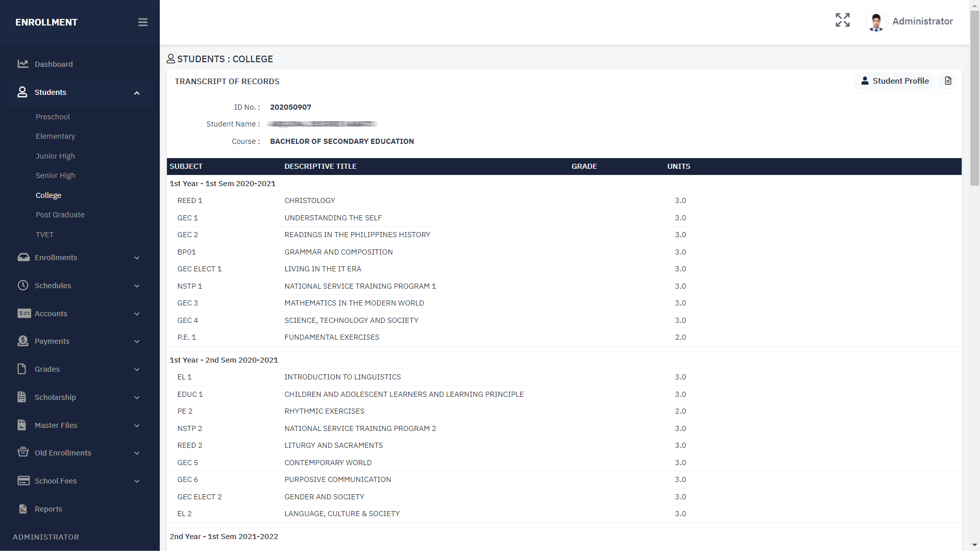The image size is (980, 560).
Task: Click the Accounts money icon
Action: (x=23, y=314)
